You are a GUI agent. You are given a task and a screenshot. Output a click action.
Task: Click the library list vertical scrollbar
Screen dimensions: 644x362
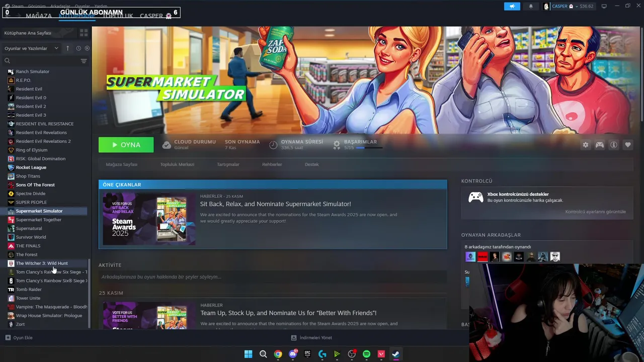pyautogui.click(x=89, y=294)
